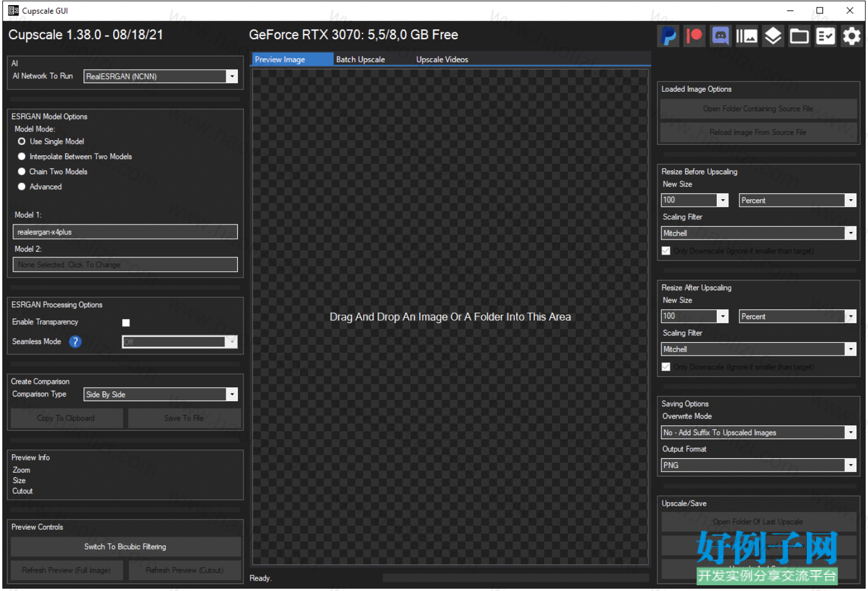The height and width of the screenshot is (591, 868).
Task: Minimize the Cupscale GUI window
Action: tap(790, 10)
